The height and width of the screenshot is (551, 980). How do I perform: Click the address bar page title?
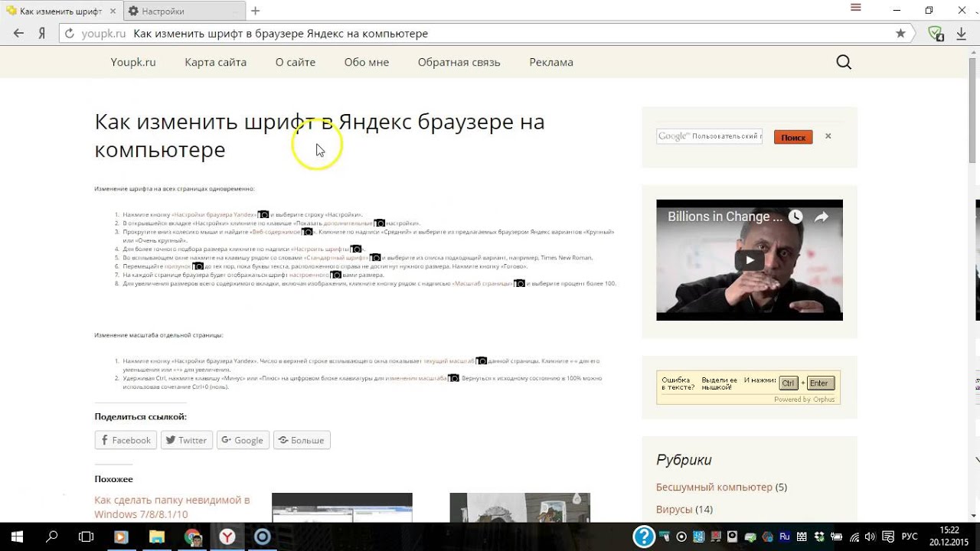[x=280, y=34]
